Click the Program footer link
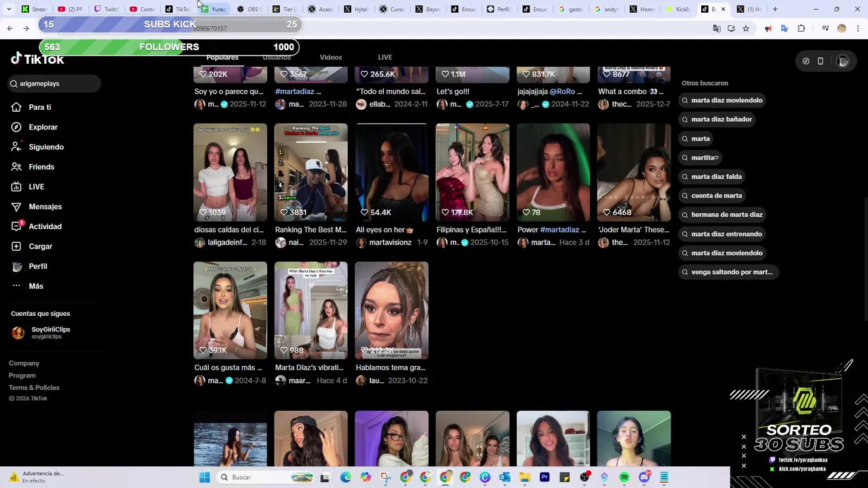 pyautogui.click(x=22, y=375)
